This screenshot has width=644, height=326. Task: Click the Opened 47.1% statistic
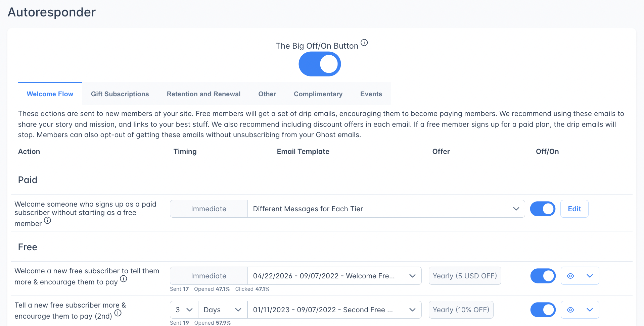[212, 289]
